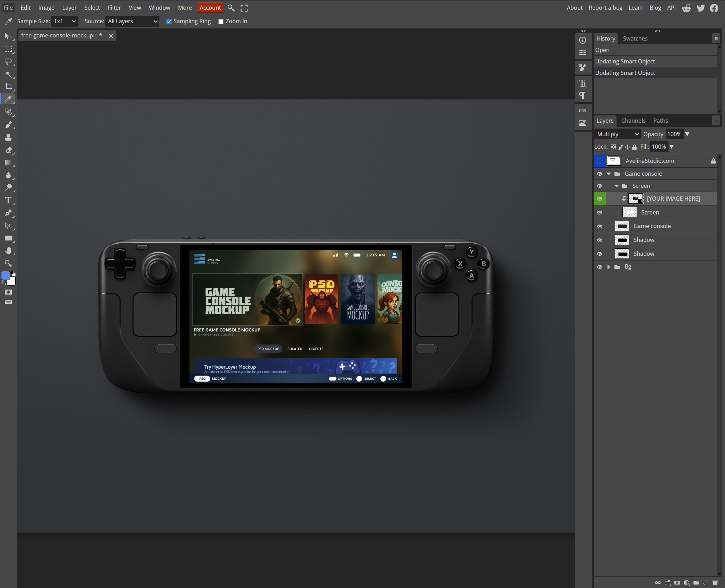Open the CSS panel icon
725x588 pixels.
[x=583, y=111]
